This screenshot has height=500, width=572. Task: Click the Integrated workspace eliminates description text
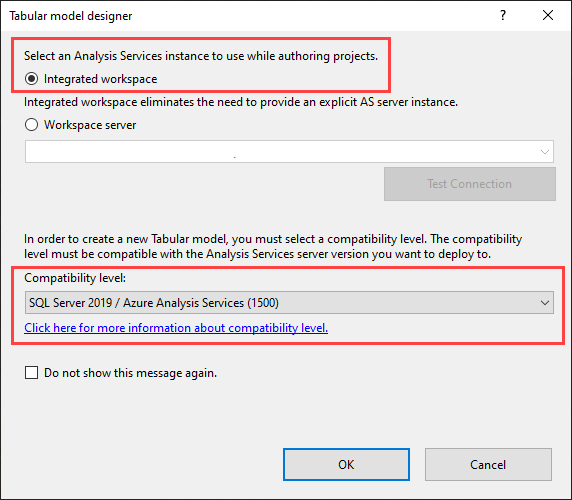[x=241, y=102]
